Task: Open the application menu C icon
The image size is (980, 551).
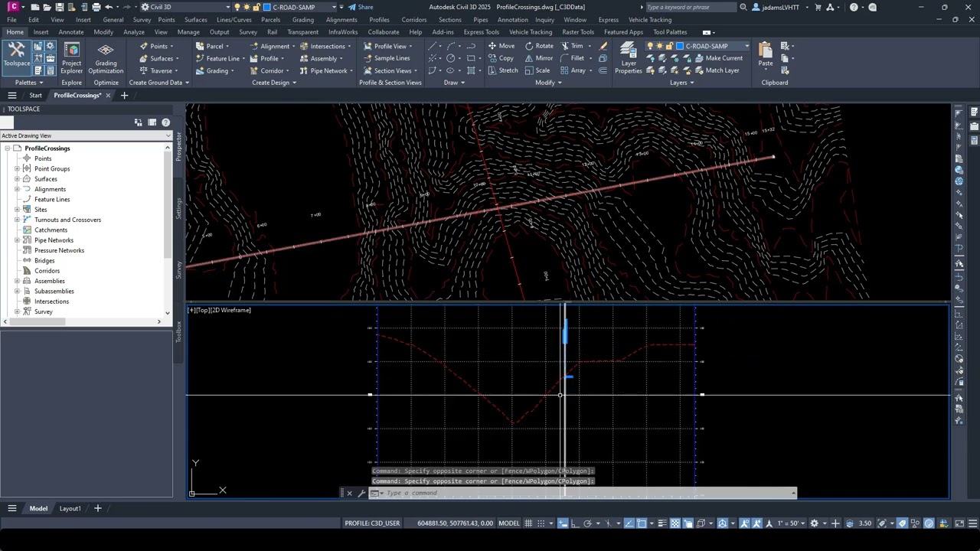Action: pos(13,7)
